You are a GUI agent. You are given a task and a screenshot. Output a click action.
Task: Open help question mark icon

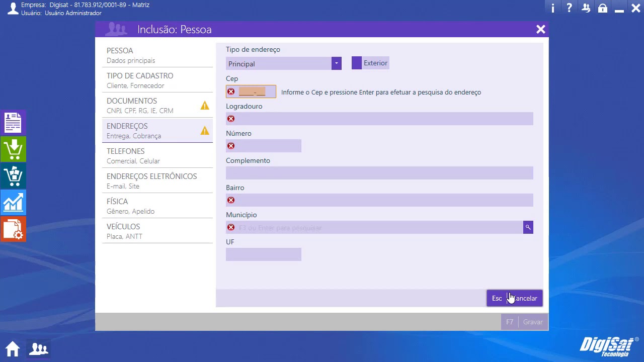569,8
